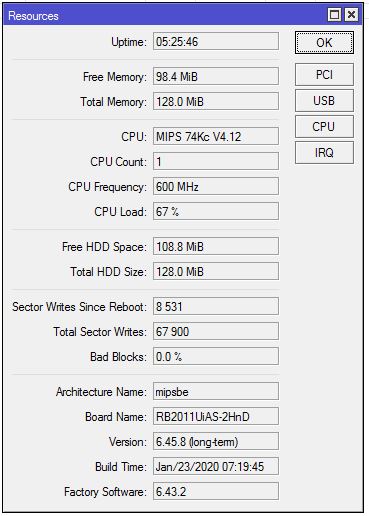Image resolution: width=369 pixels, height=516 pixels.
Task: Maximize the Resources window
Action: click(x=334, y=15)
